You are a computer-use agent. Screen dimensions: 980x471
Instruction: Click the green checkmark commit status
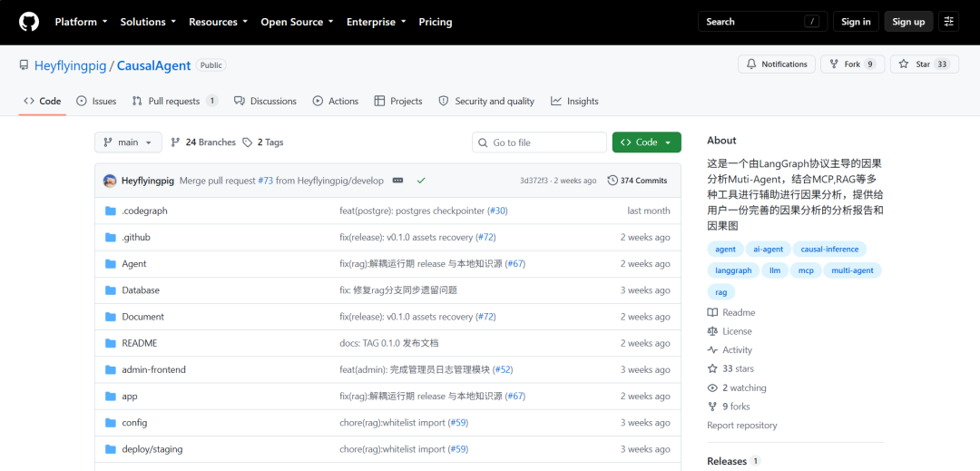421,181
